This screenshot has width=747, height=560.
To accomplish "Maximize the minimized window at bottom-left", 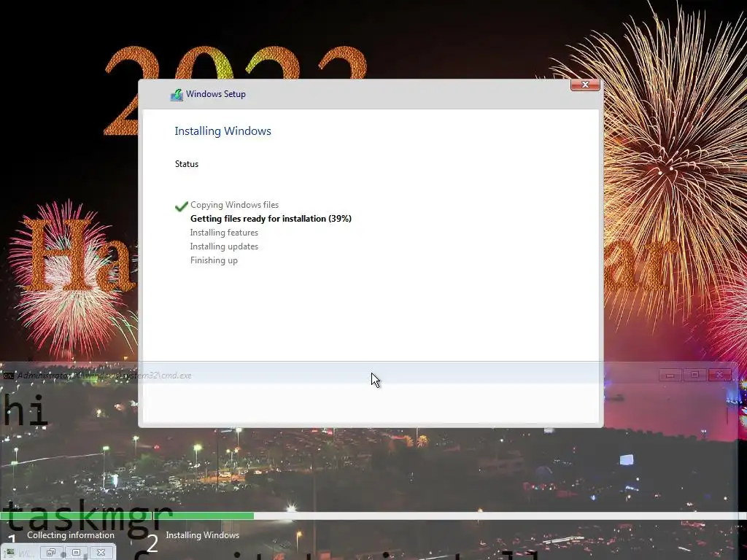I will [76, 553].
